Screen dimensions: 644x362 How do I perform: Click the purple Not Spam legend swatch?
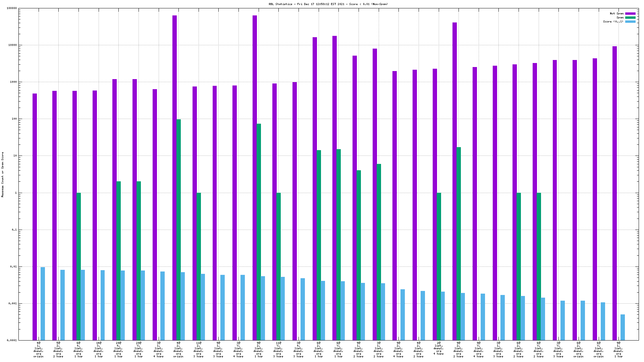pos(630,14)
